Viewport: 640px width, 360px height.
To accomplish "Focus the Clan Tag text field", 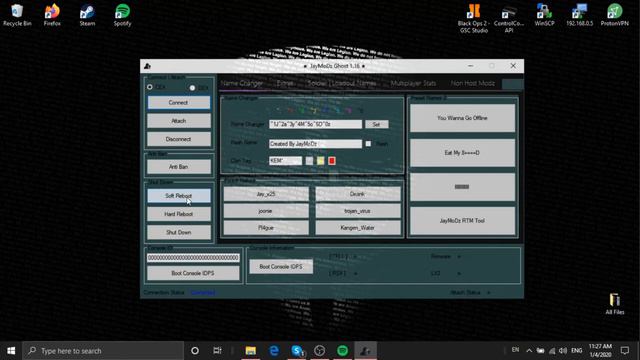I will click(285, 161).
